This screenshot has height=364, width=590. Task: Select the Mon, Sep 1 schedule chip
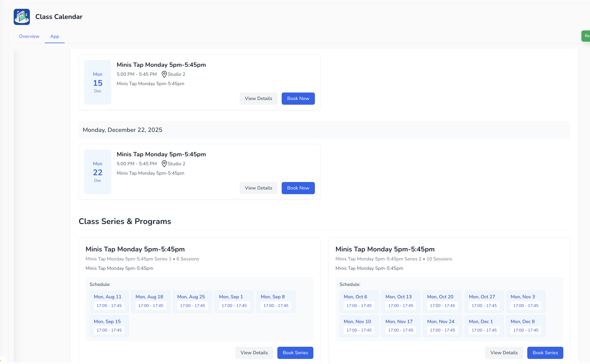point(234,302)
